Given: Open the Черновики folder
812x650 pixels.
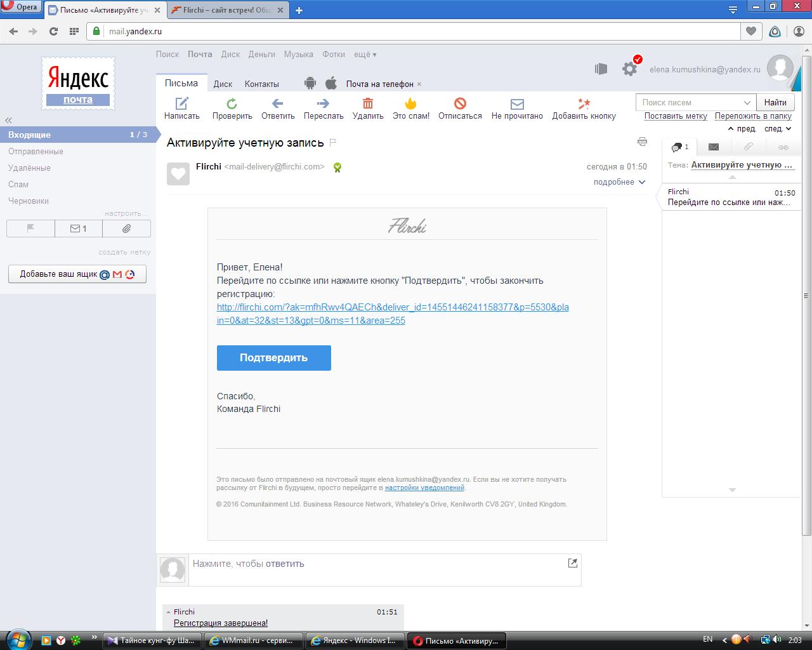Looking at the screenshot, I should tap(29, 201).
